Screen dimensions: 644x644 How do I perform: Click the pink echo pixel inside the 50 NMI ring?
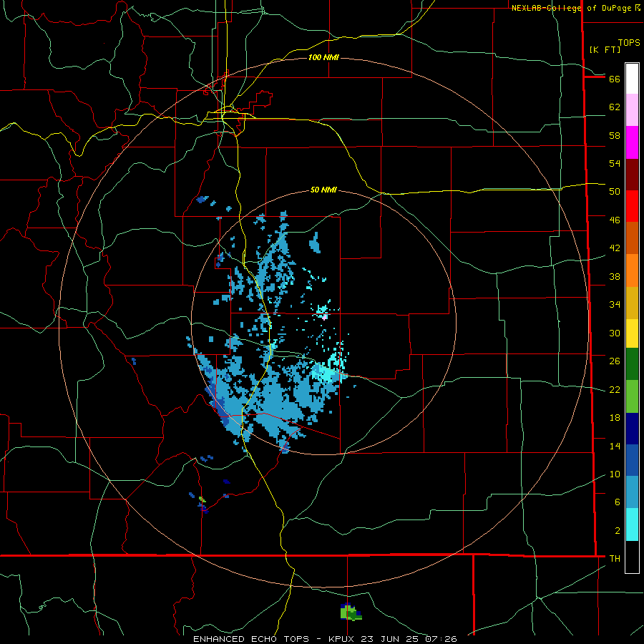click(x=324, y=317)
